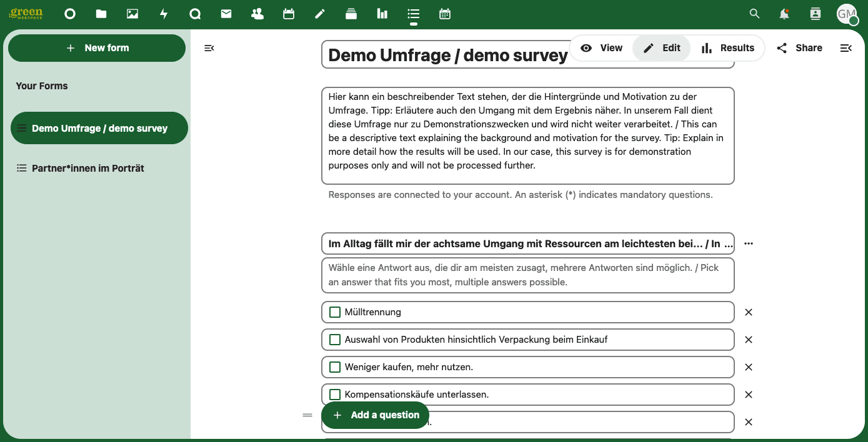868x442 pixels.
Task: Open the Photos app icon
Action: click(x=132, y=14)
